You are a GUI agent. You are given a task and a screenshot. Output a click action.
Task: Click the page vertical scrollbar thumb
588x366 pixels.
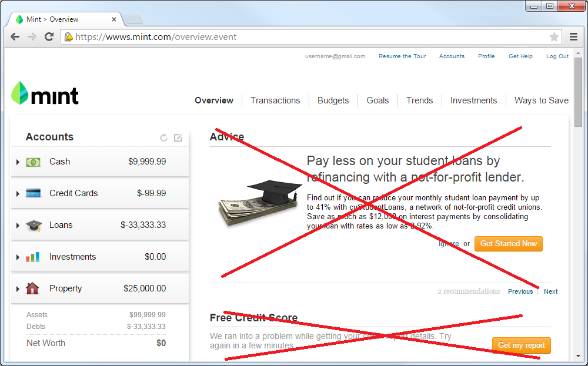[578, 92]
